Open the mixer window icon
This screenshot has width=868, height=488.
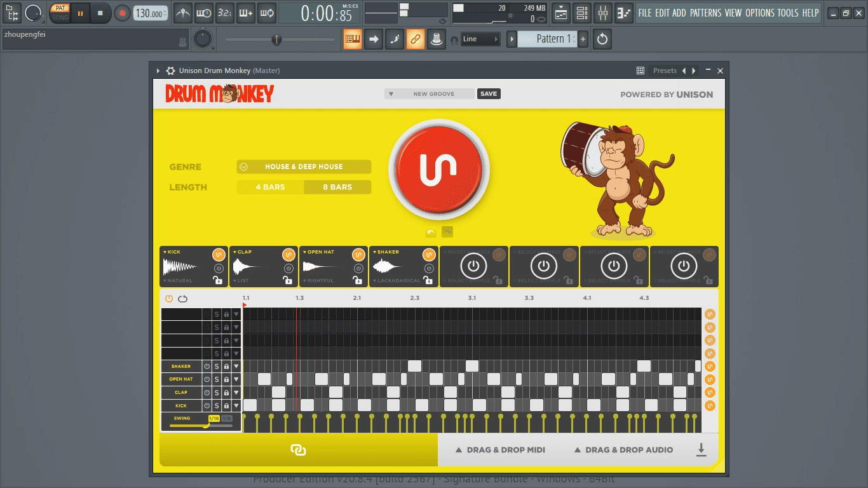pyautogui.click(x=603, y=13)
